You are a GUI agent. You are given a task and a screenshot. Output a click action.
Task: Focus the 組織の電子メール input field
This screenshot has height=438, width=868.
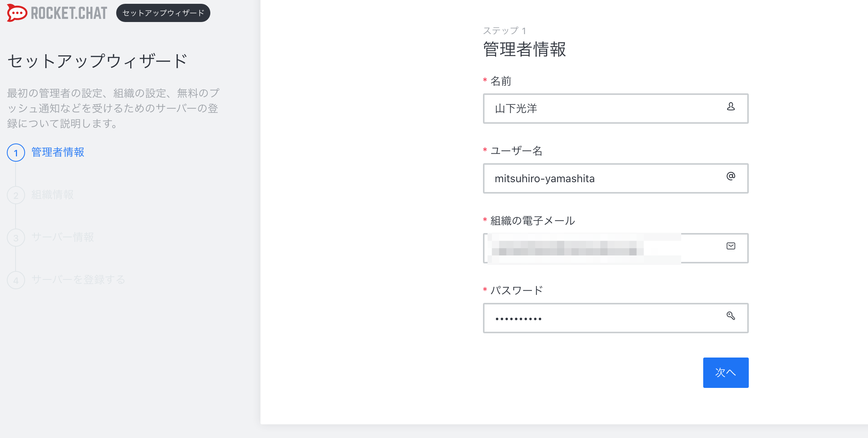[x=615, y=248]
